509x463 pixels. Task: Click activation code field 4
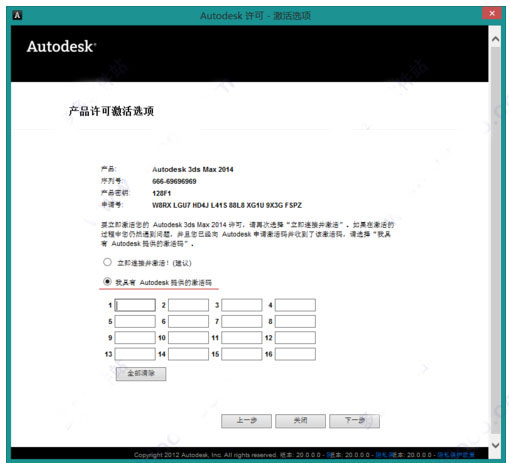295,305
